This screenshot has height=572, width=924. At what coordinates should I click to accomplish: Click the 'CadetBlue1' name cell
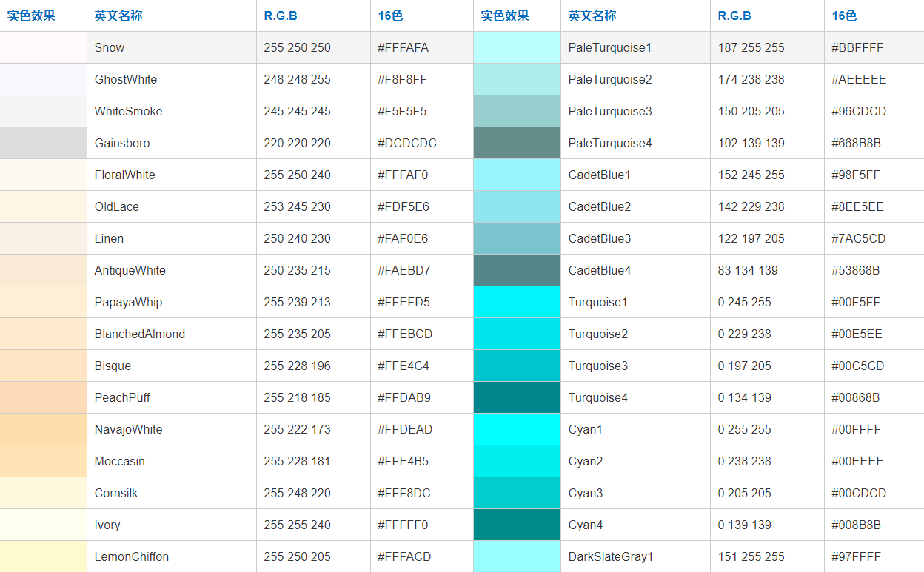[635, 175]
